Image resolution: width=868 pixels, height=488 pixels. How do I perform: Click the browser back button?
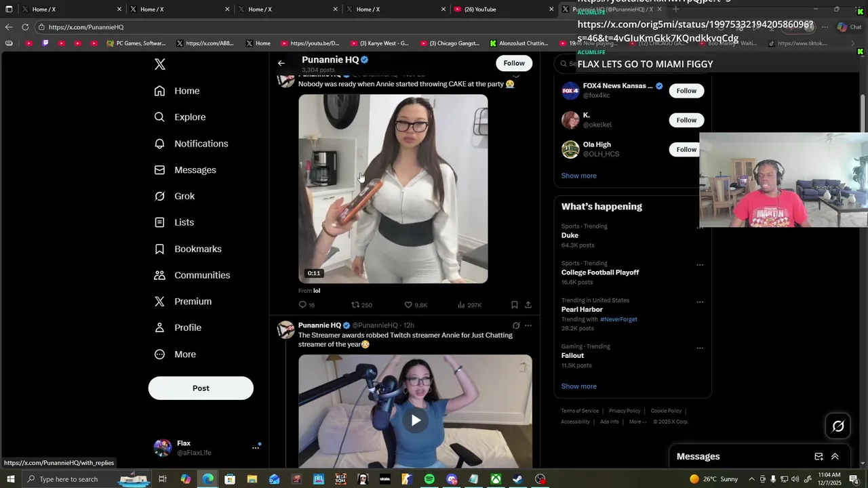coord(8,27)
